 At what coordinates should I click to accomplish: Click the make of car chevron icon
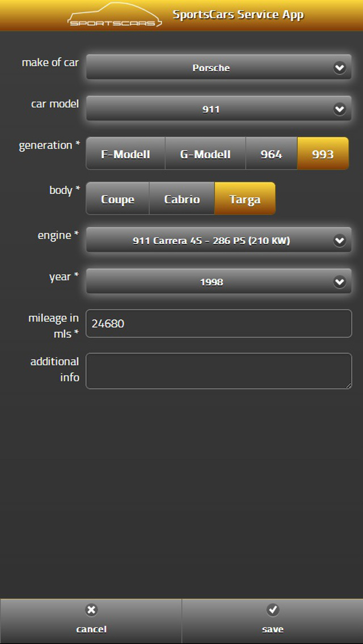pyautogui.click(x=340, y=67)
